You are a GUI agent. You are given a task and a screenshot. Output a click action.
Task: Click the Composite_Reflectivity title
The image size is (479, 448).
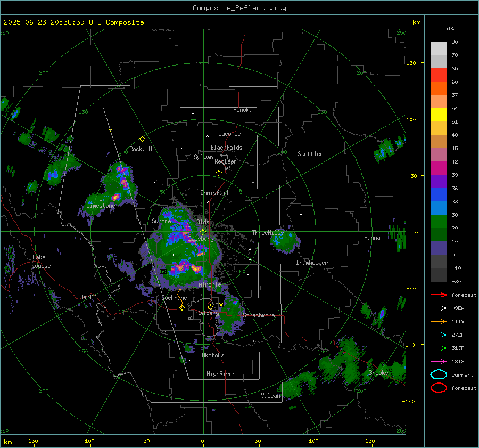pos(239,8)
